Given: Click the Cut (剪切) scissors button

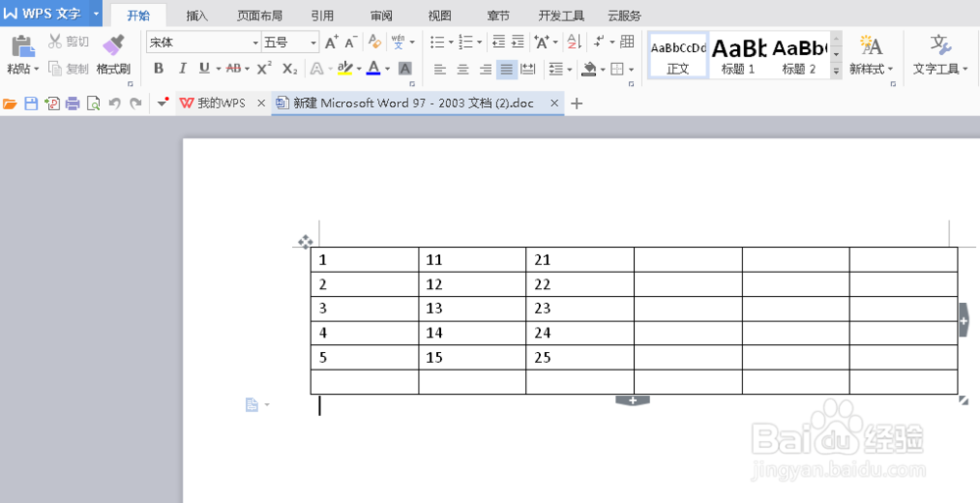Looking at the screenshot, I should [69, 42].
